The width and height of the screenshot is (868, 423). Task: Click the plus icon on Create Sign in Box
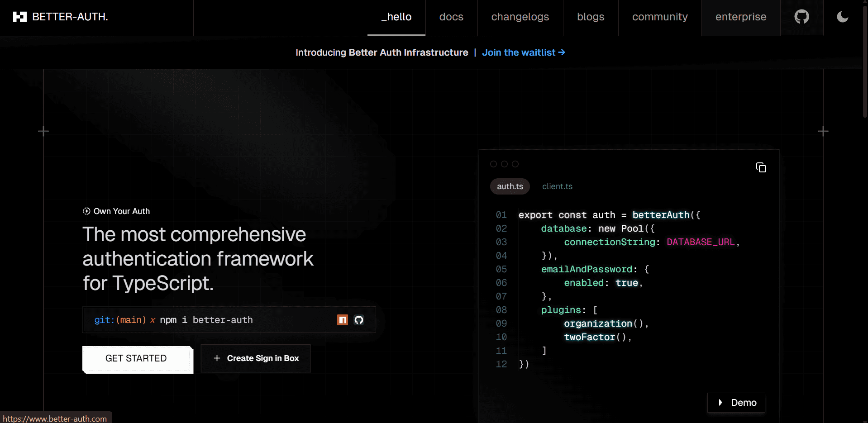[x=217, y=358]
